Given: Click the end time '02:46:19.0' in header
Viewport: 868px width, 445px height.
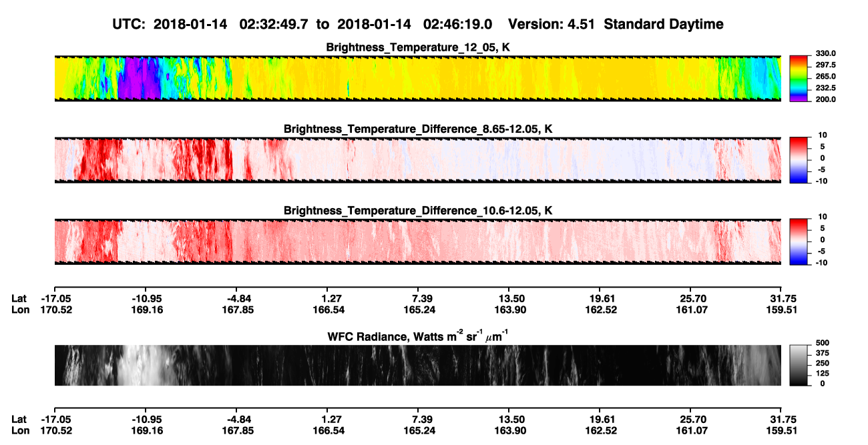Looking at the screenshot, I should coord(458,24).
